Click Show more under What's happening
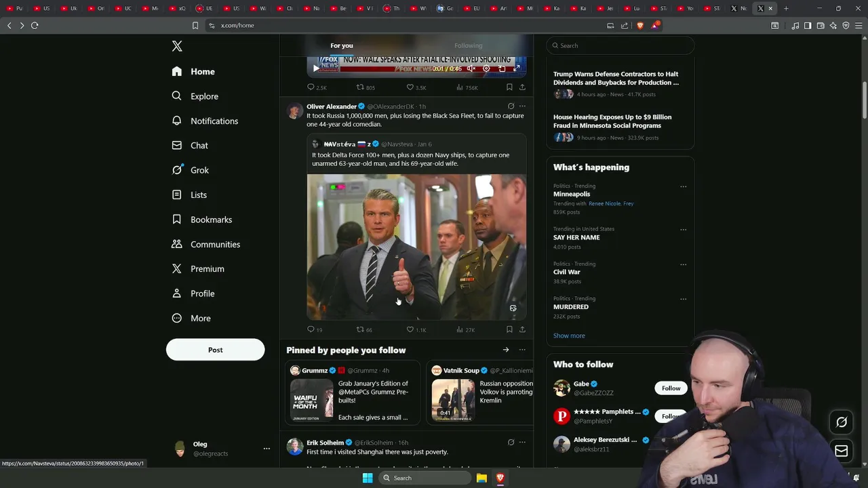Screen dimensions: 868x488 [569, 335]
